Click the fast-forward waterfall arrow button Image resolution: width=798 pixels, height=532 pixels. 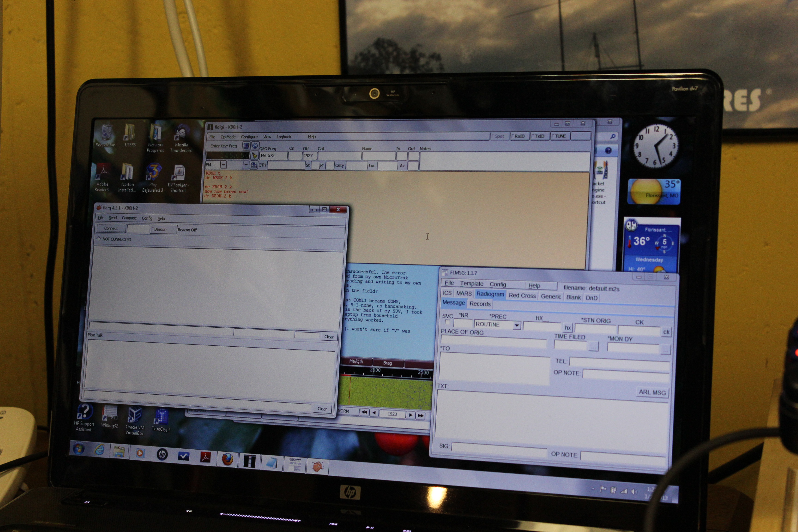pyautogui.click(x=420, y=415)
